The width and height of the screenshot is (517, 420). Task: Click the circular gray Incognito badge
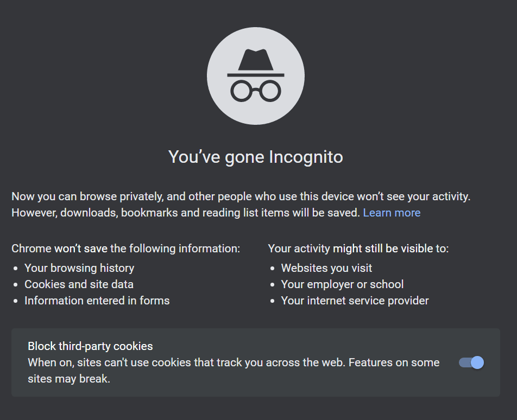point(255,76)
